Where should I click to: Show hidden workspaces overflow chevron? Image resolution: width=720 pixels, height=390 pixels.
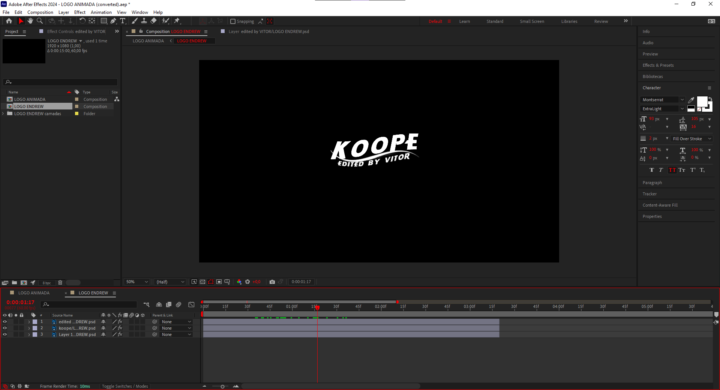(626, 21)
